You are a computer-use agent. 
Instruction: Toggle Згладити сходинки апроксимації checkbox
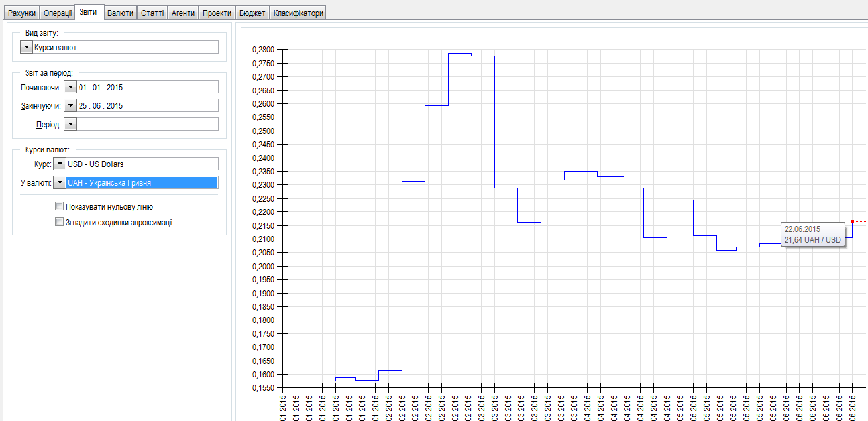pyautogui.click(x=60, y=223)
